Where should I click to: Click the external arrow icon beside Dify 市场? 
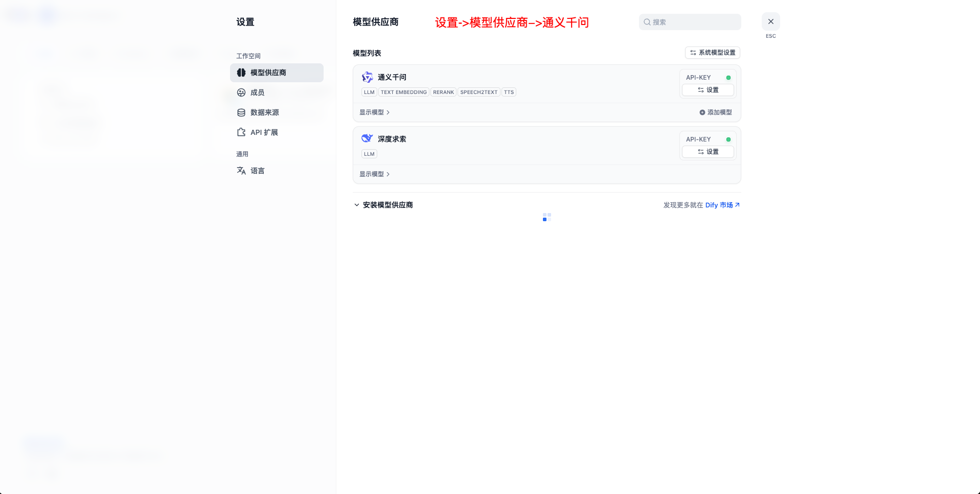point(737,205)
